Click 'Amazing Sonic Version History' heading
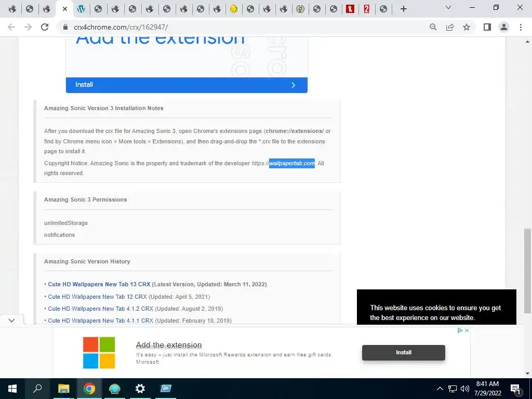 point(87,262)
